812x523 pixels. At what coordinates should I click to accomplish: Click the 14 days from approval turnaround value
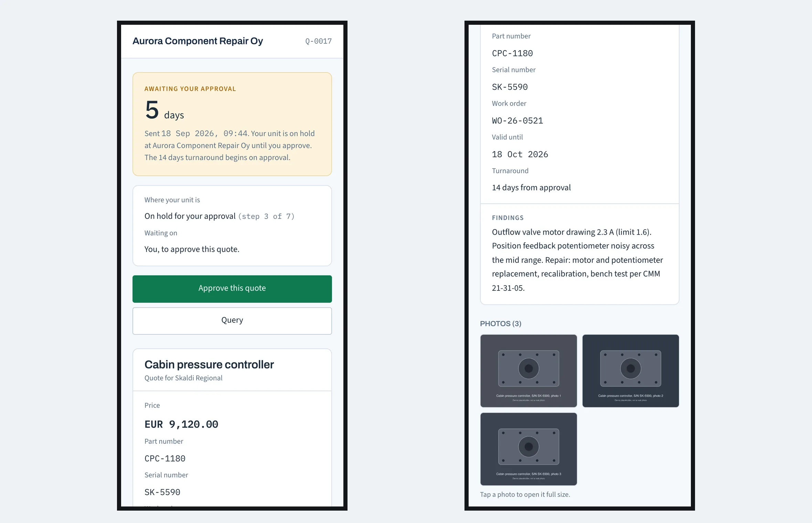pyautogui.click(x=531, y=188)
